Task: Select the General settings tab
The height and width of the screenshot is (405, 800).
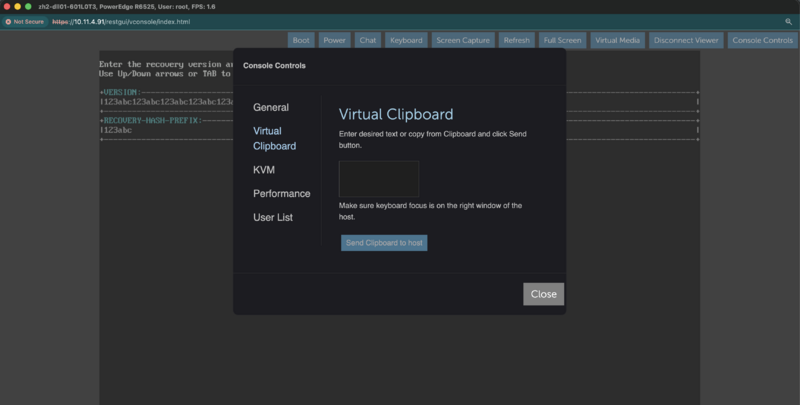Action: tap(271, 107)
